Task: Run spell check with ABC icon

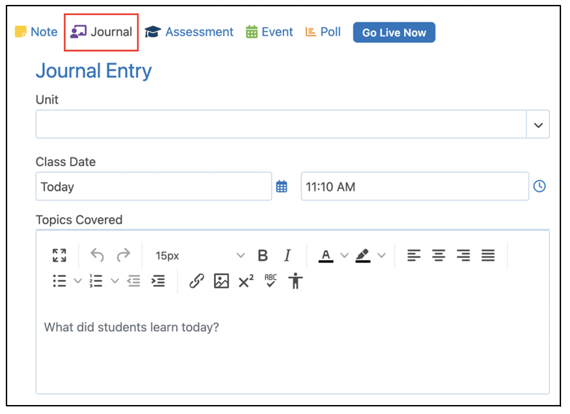Action: (x=271, y=281)
